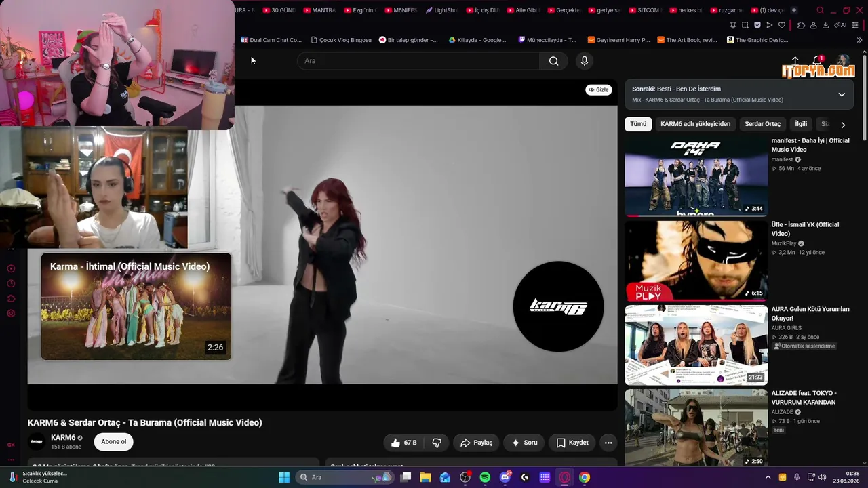The height and width of the screenshot is (488, 868).
Task: Open The Art Book bookmark
Action: 687,40
